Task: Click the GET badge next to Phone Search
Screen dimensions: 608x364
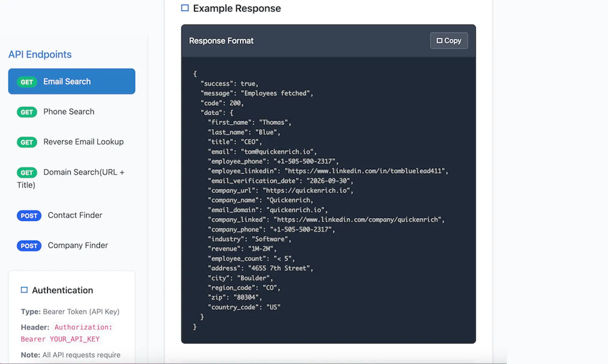Action: click(x=27, y=112)
